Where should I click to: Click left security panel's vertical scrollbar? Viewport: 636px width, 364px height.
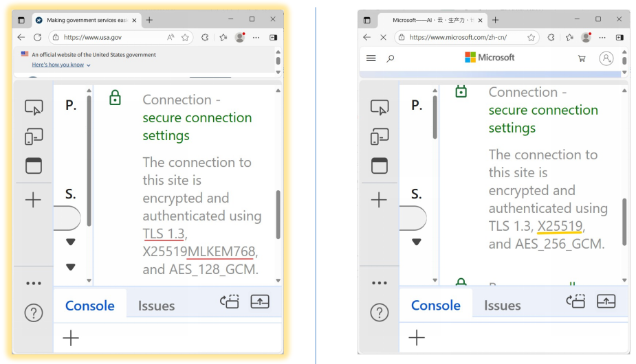click(x=278, y=213)
